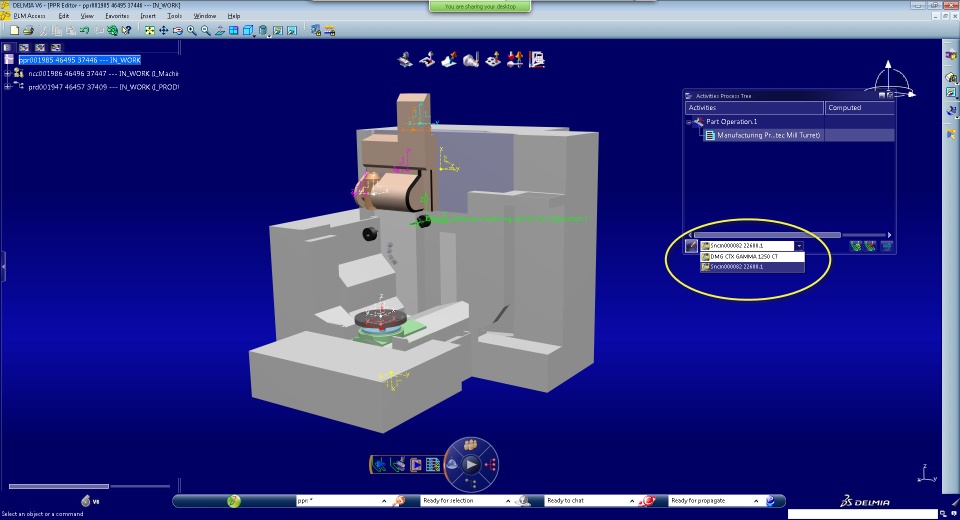The image size is (960, 520).
Task: Click the Undo arrow icon
Action: [84, 30]
